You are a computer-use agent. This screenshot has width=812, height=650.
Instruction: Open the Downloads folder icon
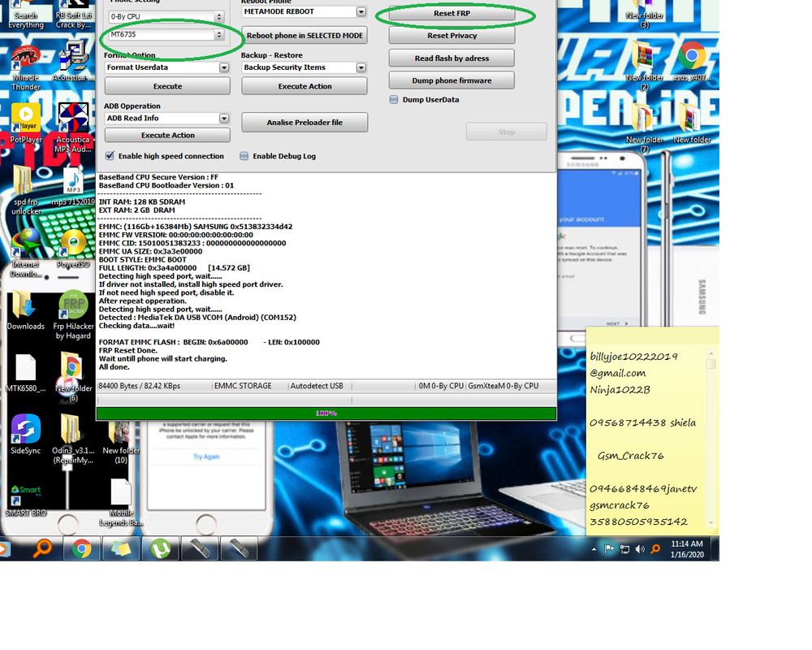pos(25,310)
